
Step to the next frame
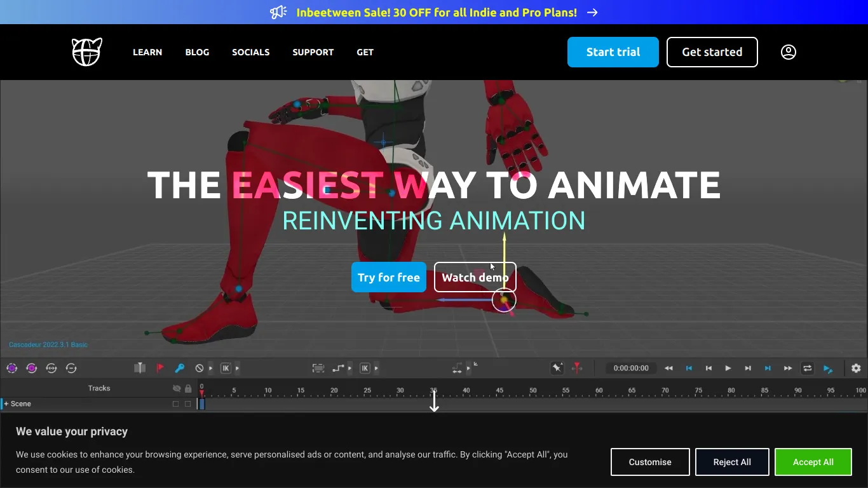(748, 368)
